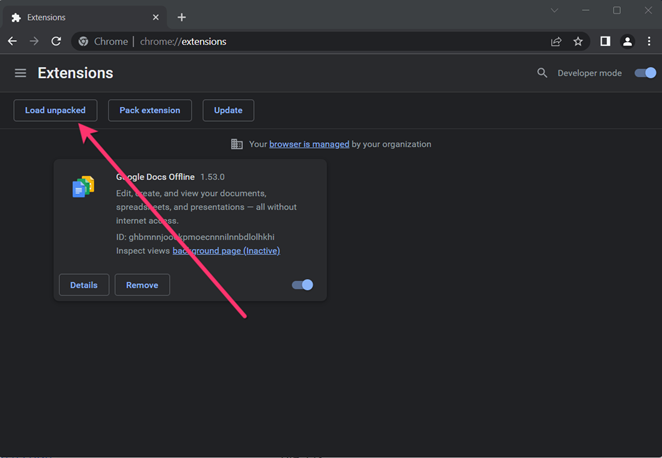662x458 pixels.
Task: Click the share page icon in address bar
Action: (x=556, y=42)
